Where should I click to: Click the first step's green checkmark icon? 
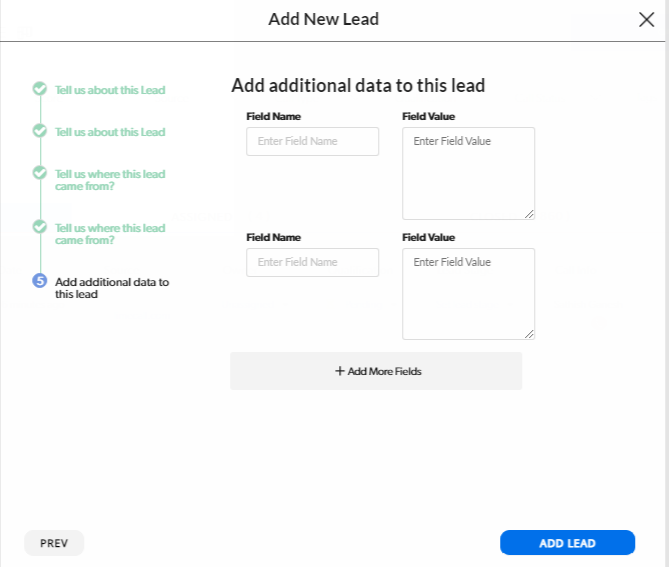point(40,89)
